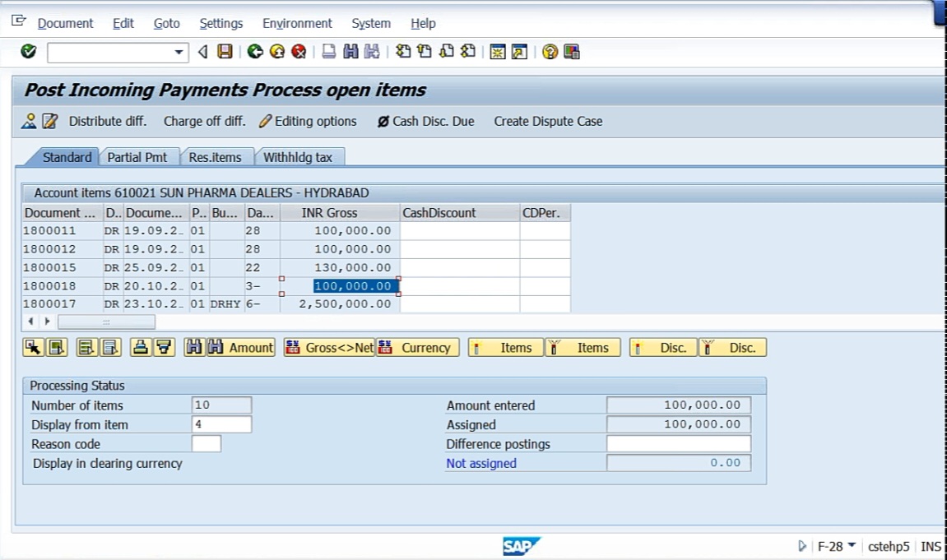Screen dimensions: 947x560
Task: Click the Customize Local Layout icon
Action: [x=571, y=52]
